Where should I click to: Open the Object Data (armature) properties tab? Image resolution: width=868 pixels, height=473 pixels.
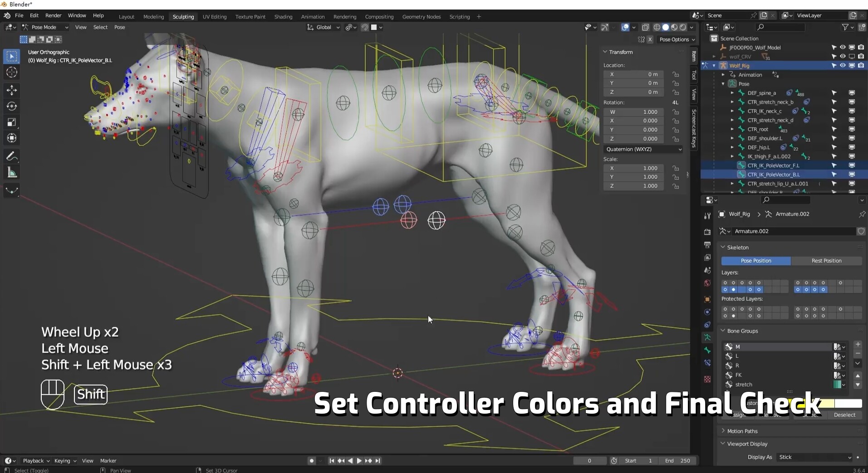click(x=707, y=337)
